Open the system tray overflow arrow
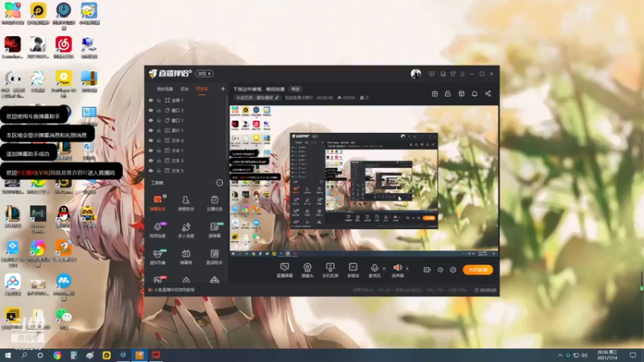This screenshot has width=644, height=362. (559, 355)
